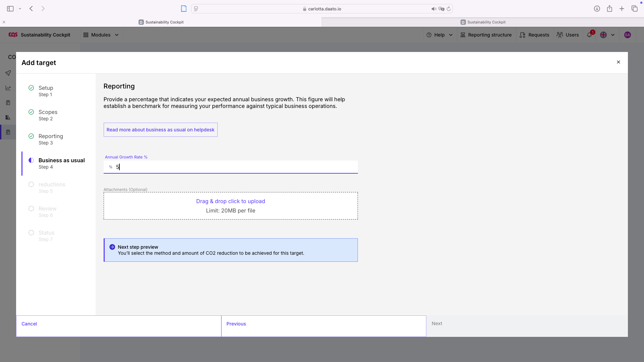Click the Safari downloads icon

(597, 9)
